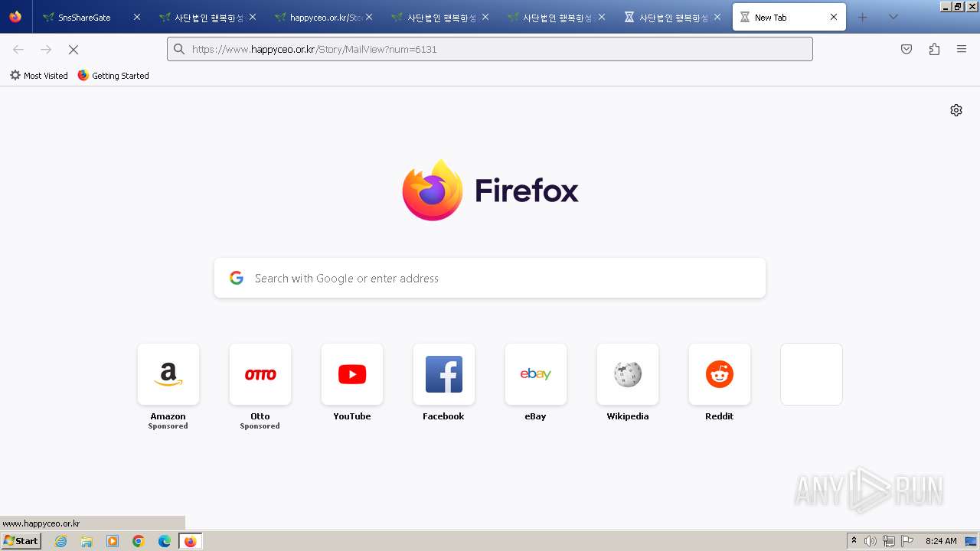Image resolution: width=980 pixels, height=551 pixels.
Task: Open Windows Media Player from taskbar
Action: [x=113, y=541]
